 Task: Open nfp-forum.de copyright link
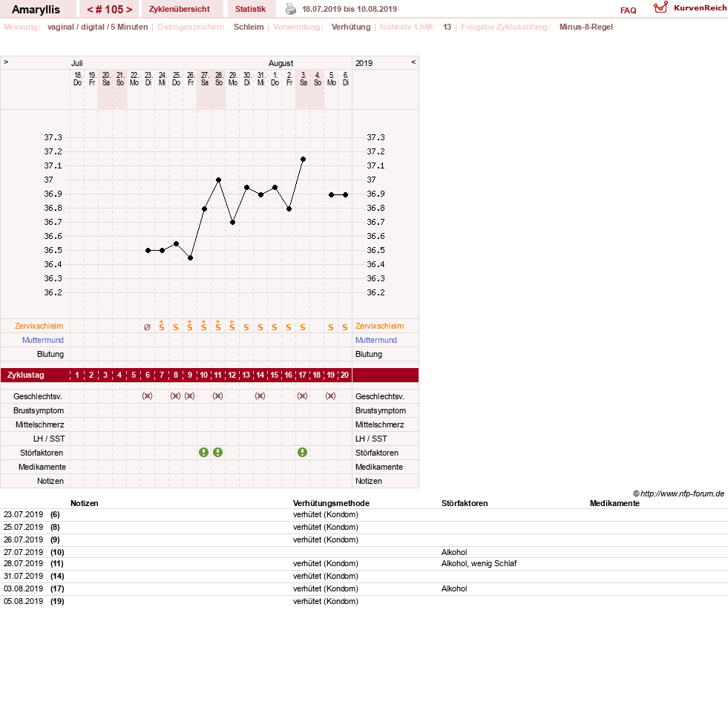point(678,493)
